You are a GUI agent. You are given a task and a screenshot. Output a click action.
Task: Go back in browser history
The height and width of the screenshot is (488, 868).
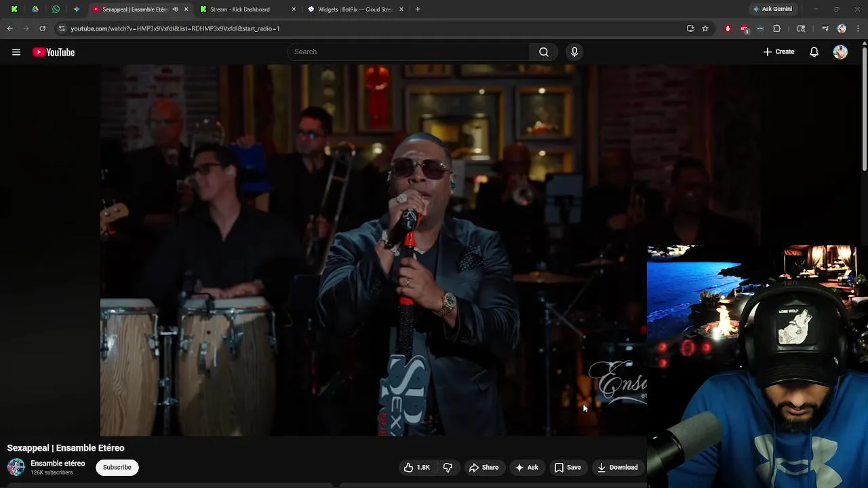(10, 28)
